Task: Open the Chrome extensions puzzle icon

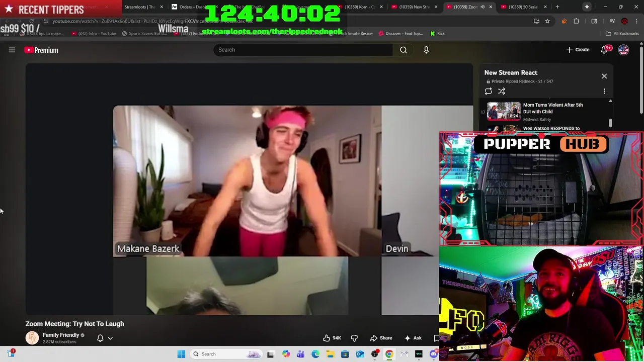Action: [577, 21]
